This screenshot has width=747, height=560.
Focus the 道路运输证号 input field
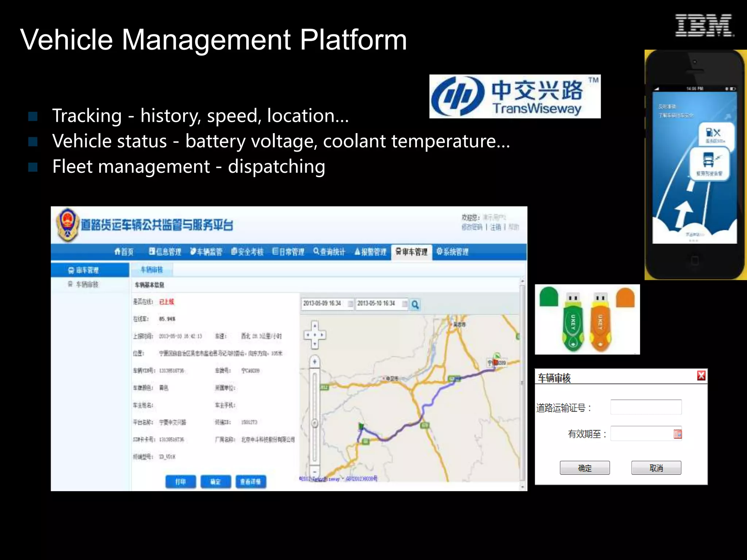646,407
